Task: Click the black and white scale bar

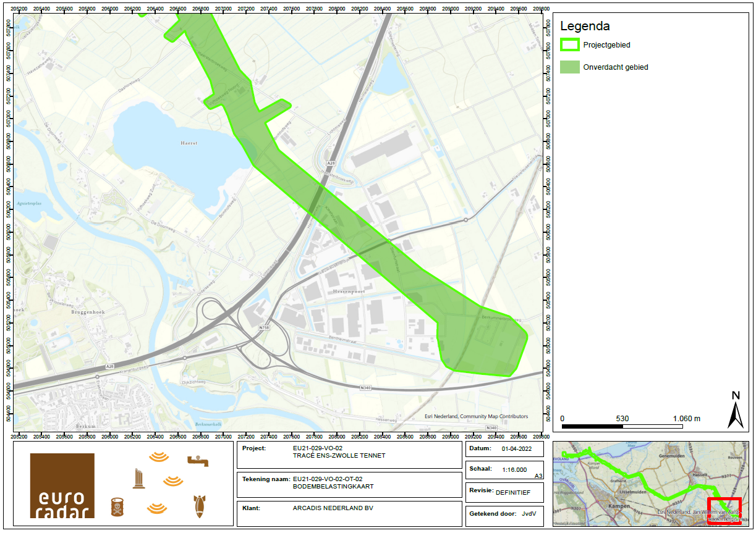Action: pyautogui.click(x=623, y=426)
